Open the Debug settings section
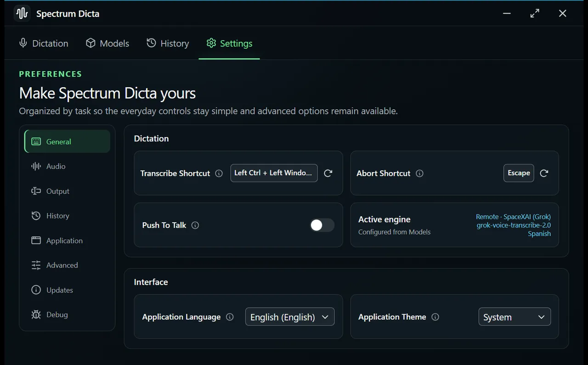This screenshot has height=365, width=588. (x=67, y=314)
